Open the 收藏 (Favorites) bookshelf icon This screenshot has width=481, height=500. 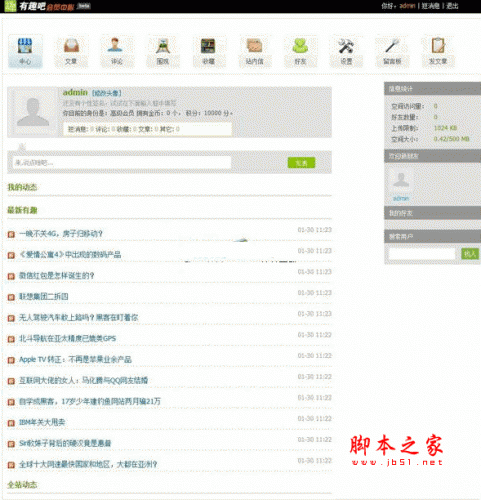208,46
